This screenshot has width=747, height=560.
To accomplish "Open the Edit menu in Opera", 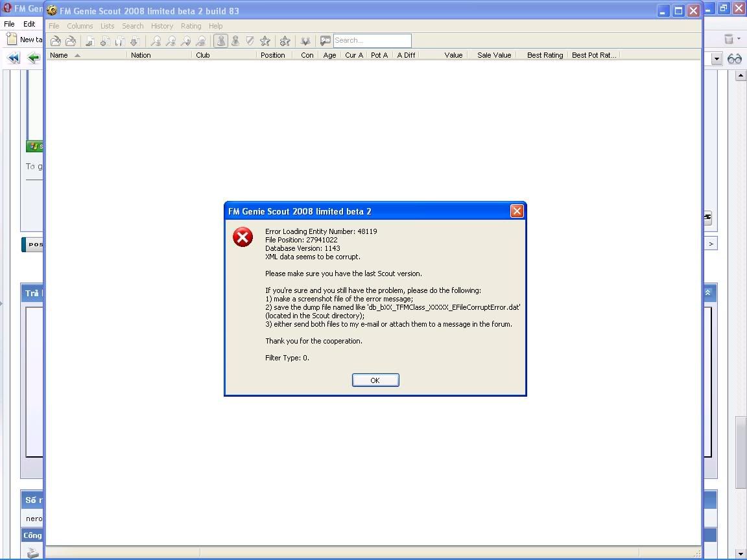I will tap(29, 24).
